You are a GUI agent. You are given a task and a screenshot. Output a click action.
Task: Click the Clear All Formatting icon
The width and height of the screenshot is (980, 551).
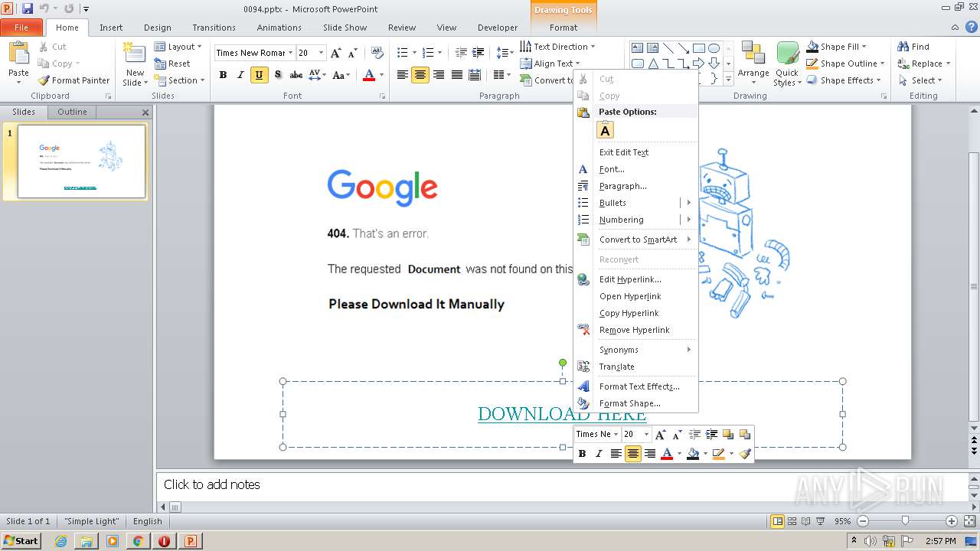point(377,53)
